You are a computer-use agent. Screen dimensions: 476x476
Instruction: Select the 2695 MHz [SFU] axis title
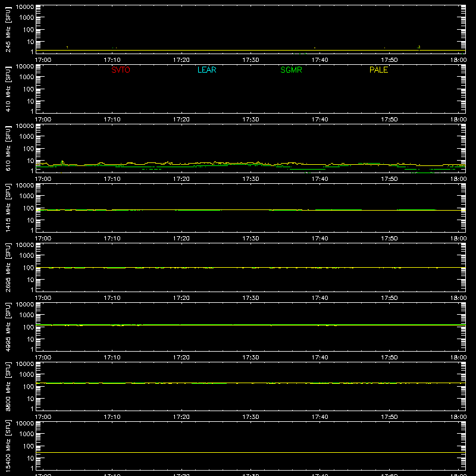pos(8,268)
